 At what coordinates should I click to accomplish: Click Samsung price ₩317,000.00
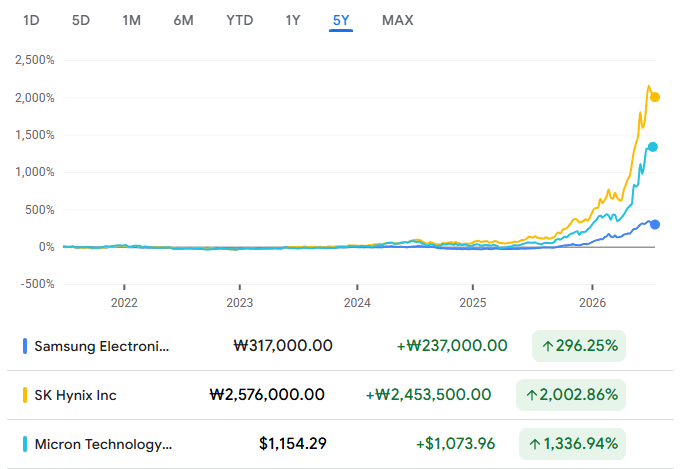click(x=283, y=346)
